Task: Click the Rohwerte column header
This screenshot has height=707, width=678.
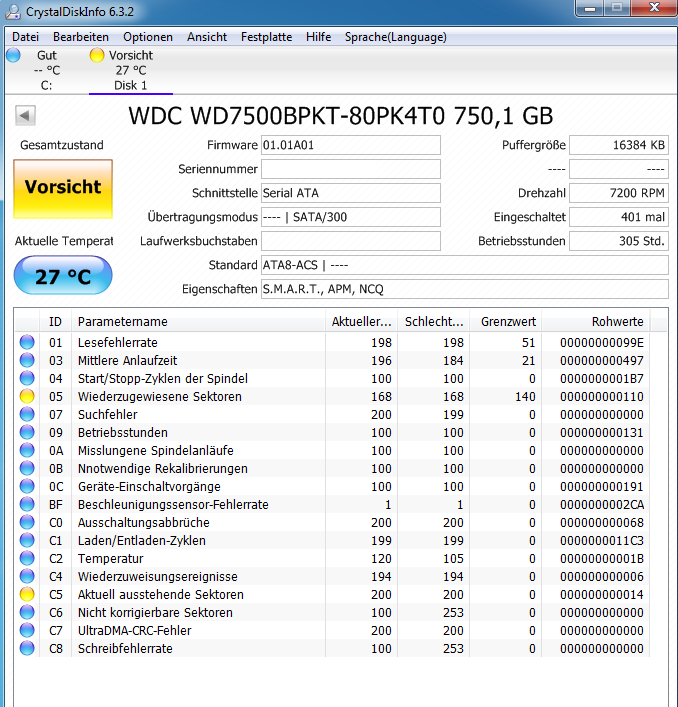Action: coord(596,321)
